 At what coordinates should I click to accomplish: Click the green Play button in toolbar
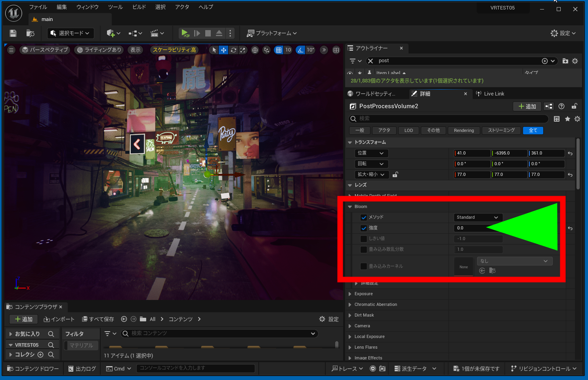pos(185,33)
